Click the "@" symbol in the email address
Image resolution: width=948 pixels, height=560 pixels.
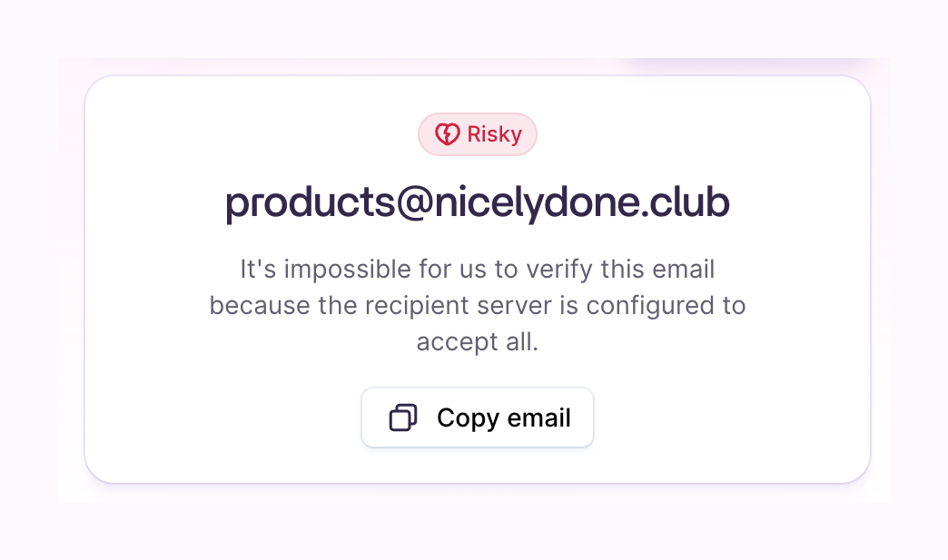(x=414, y=203)
